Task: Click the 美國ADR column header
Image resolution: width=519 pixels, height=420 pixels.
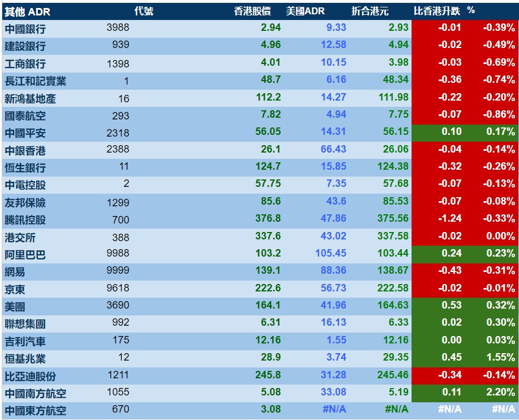Action: (305, 11)
